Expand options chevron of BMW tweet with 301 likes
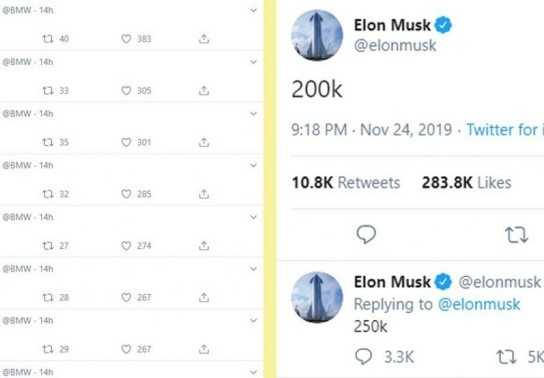The height and width of the screenshot is (378, 544). click(x=254, y=114)
